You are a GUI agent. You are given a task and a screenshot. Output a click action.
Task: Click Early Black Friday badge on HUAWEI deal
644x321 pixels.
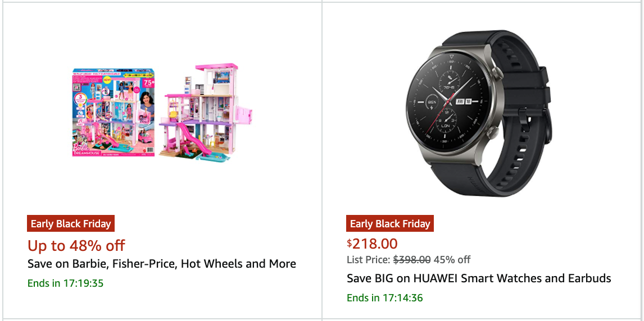[x=390, y=224]
